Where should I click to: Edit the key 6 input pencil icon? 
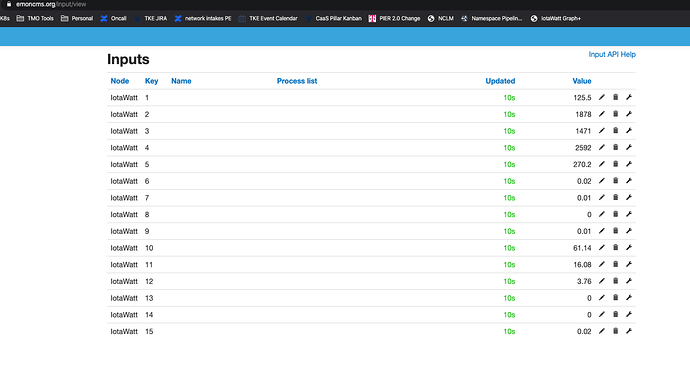tap(602, 181)
